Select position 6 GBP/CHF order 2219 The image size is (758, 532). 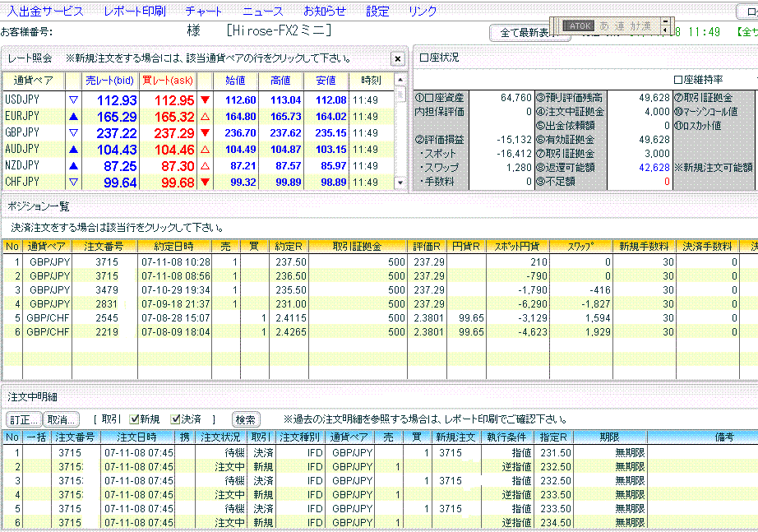pos(380,332)
